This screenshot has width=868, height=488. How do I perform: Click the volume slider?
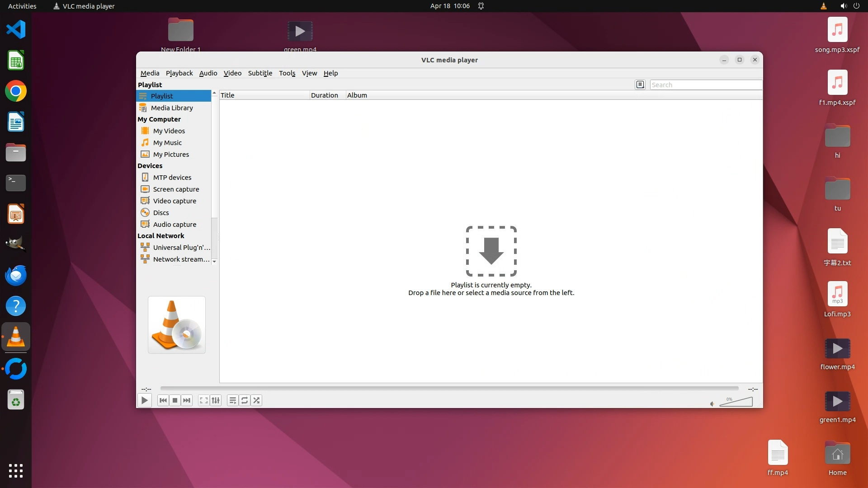[x=736, y=402]
